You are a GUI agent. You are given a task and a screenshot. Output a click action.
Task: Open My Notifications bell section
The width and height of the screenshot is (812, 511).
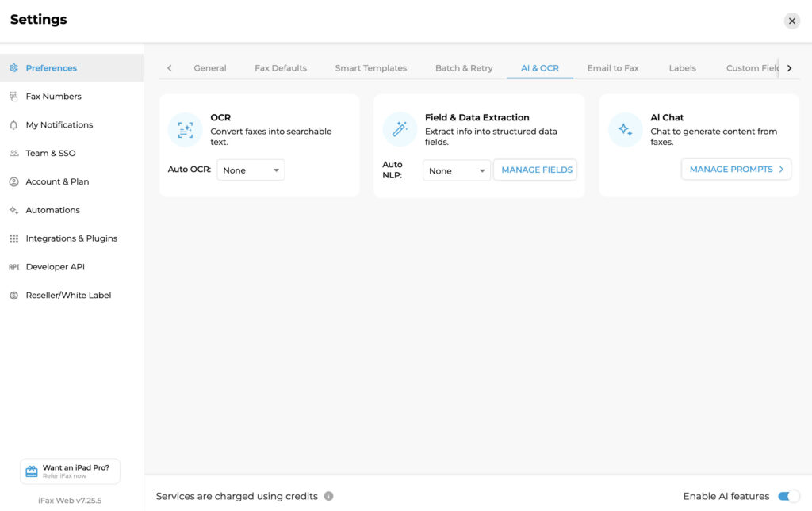pyautogui.click(x=59, y=125)
